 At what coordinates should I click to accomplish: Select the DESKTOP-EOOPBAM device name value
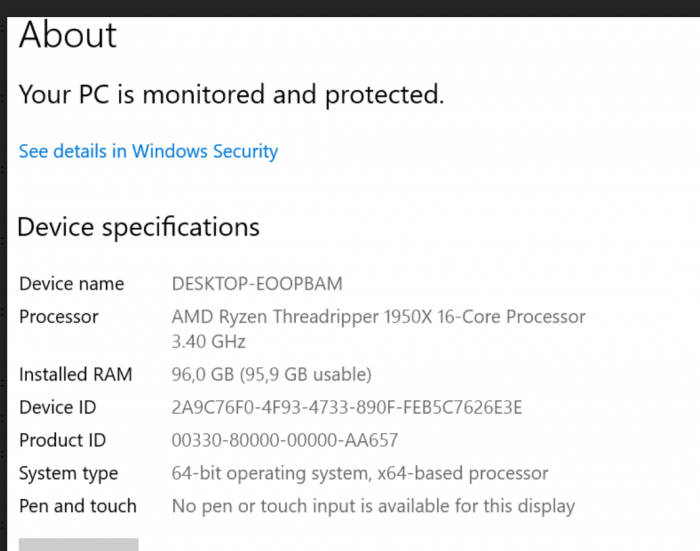click(257, 284)
